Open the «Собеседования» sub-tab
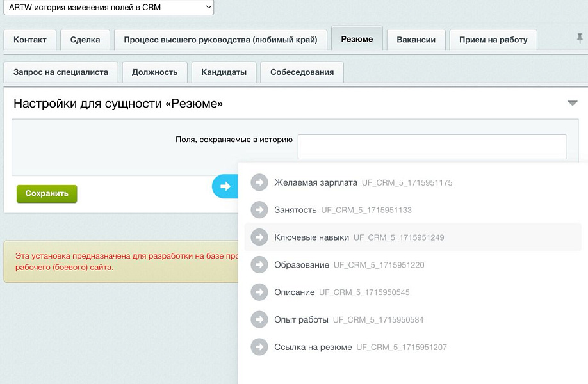 [x=301, y=72]
